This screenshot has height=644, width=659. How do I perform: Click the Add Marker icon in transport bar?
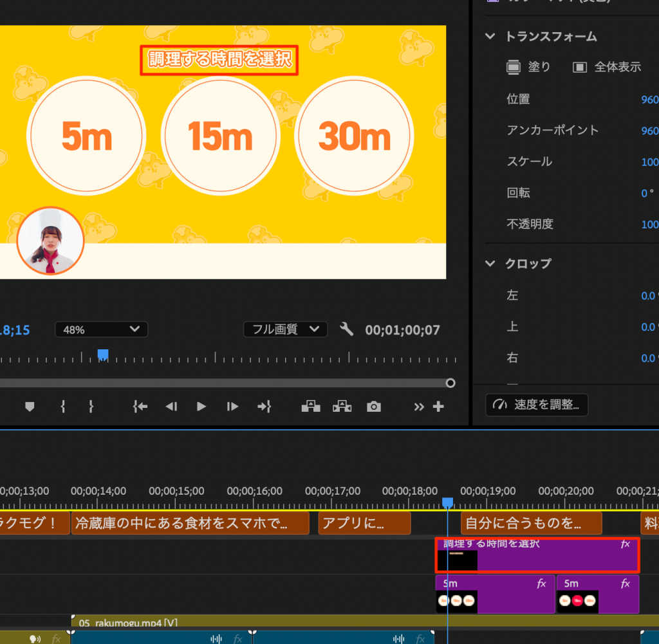point(30,407)
